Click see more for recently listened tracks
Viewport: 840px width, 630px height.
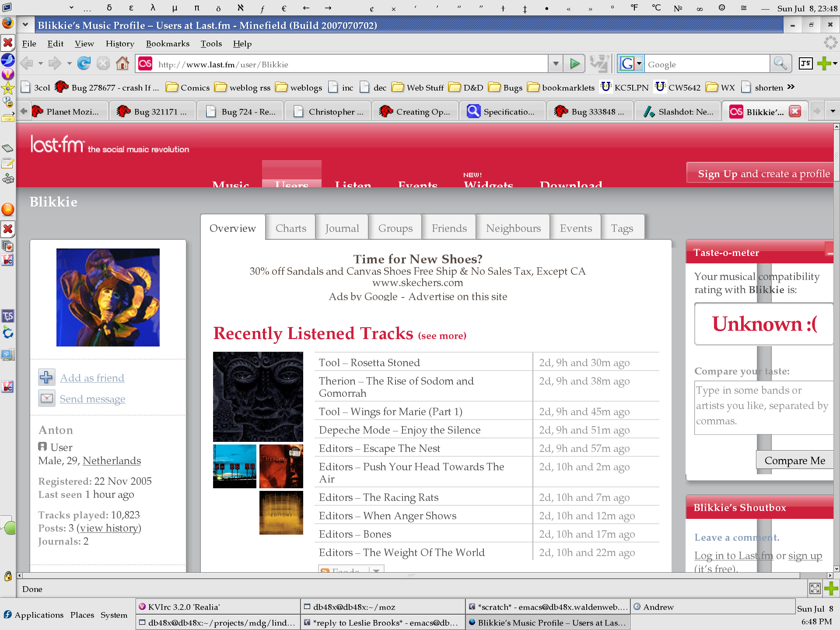[x=442, y=336]
